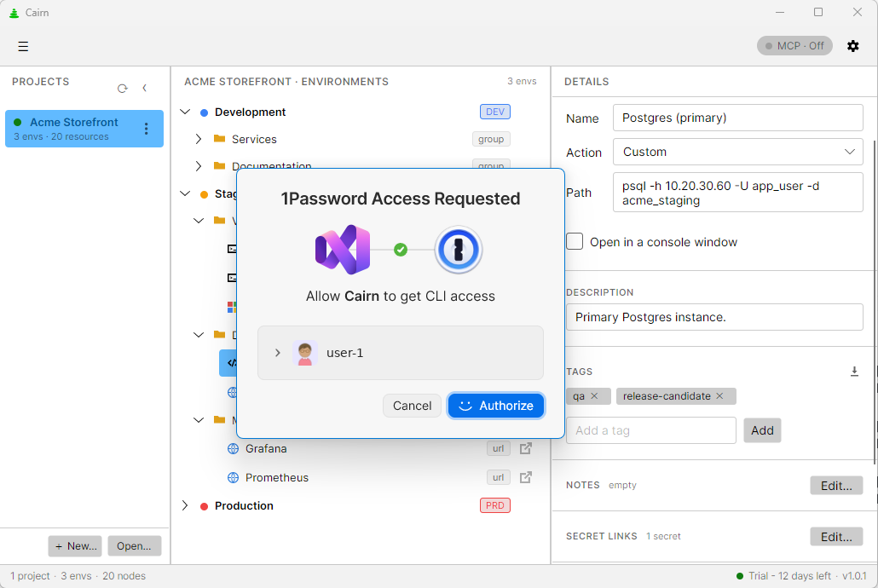The image size is (878, 588).
Task: Click the Services folder icon
Action: tap(220, 139)
